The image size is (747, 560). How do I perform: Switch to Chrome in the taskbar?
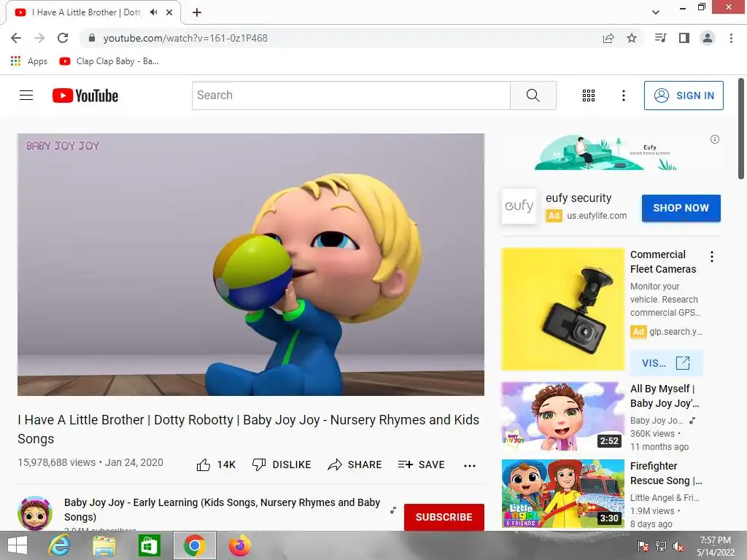194,545
